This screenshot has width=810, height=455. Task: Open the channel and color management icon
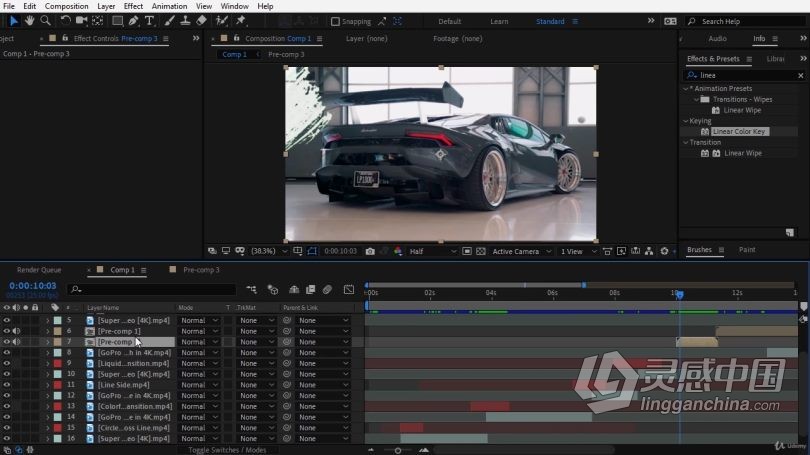398,251
